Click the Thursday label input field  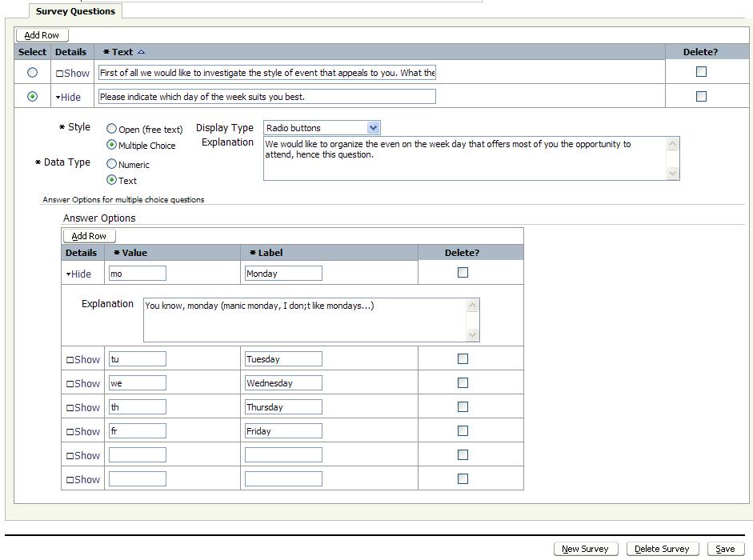(x=283, y=407)
